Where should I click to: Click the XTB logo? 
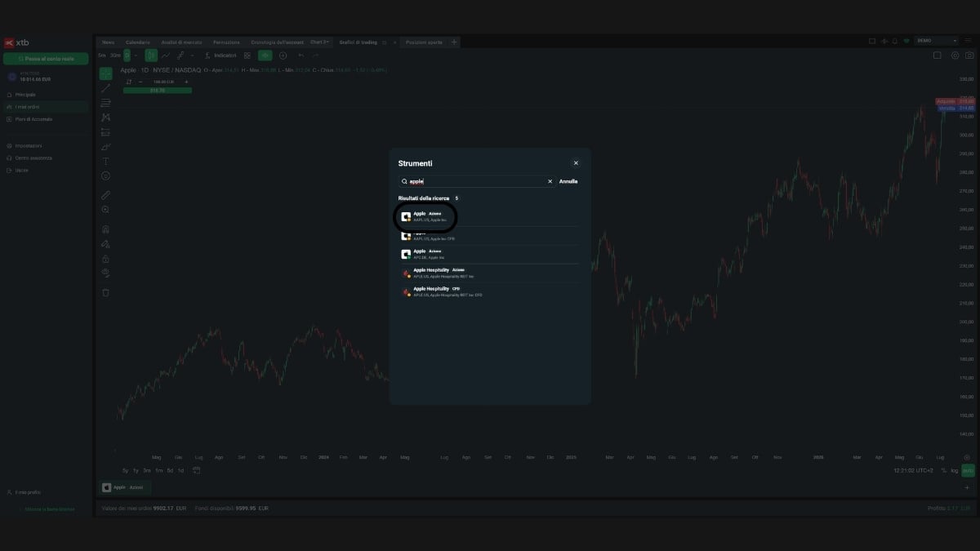click(17, 42)
